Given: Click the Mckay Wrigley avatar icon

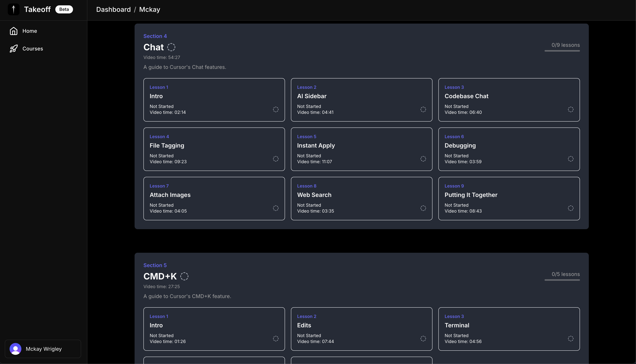Looking at the screenshot, I should [x=15, y=349].
